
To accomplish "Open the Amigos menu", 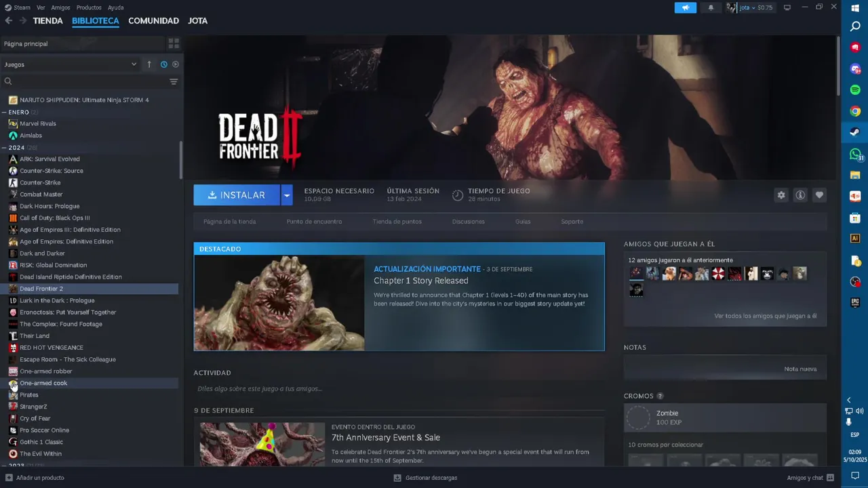I will [x=60, y=7].
